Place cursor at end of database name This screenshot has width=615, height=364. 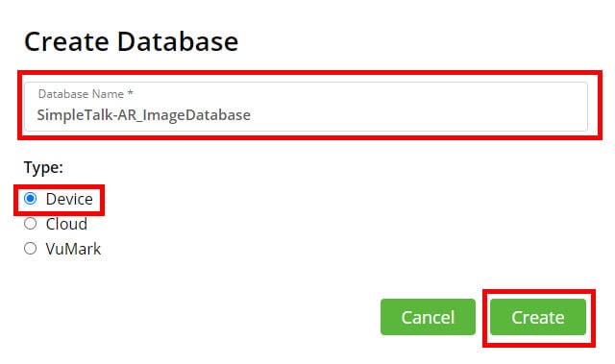point(252,115)
